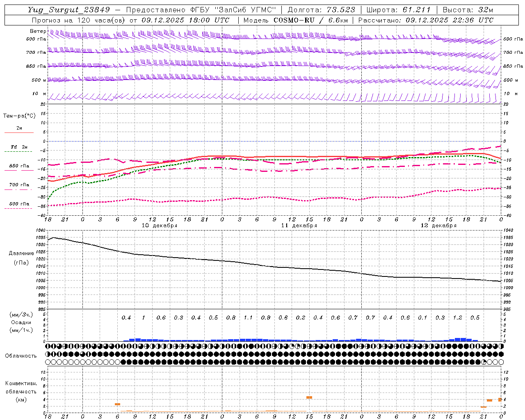Viewport: 525px width, 420px height.
Task: Click the Давление panel title
Action: click(x=21, y=253)
